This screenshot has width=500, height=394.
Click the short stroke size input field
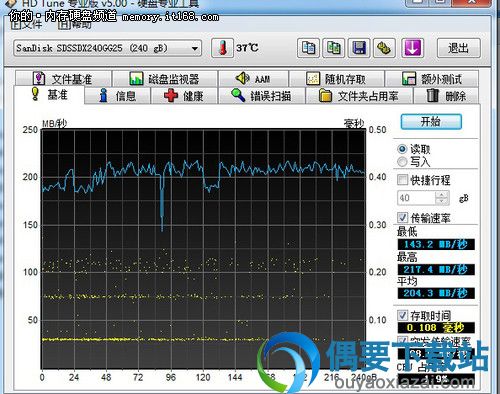[416, 198]
